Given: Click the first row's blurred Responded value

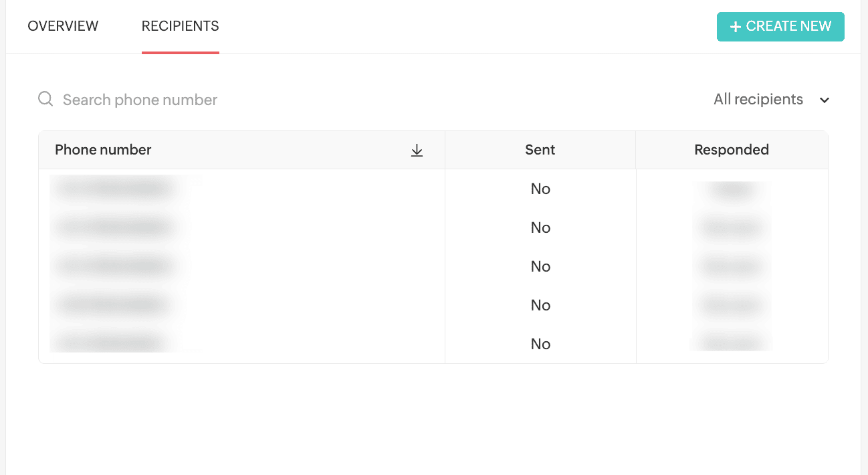Looking at the screenshot, I should [732, 190].
